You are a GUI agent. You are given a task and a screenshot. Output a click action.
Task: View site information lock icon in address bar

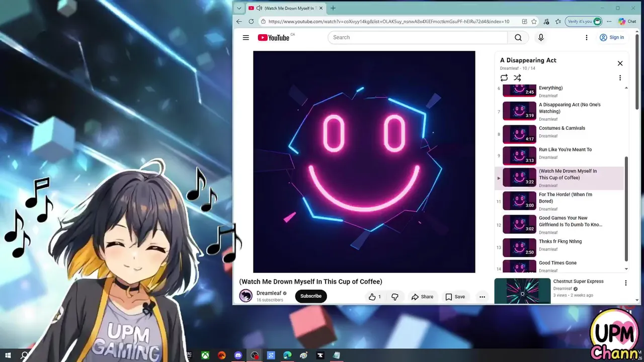[263, 22]
